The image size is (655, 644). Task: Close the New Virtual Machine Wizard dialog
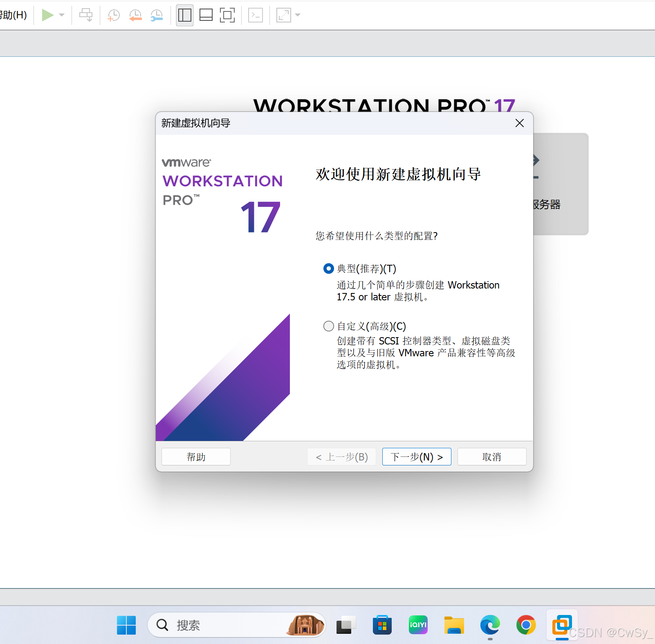pos(520,123)
